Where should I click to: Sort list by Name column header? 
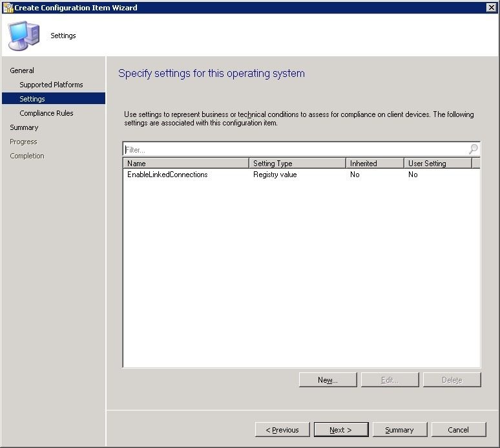tap(186, 164)
